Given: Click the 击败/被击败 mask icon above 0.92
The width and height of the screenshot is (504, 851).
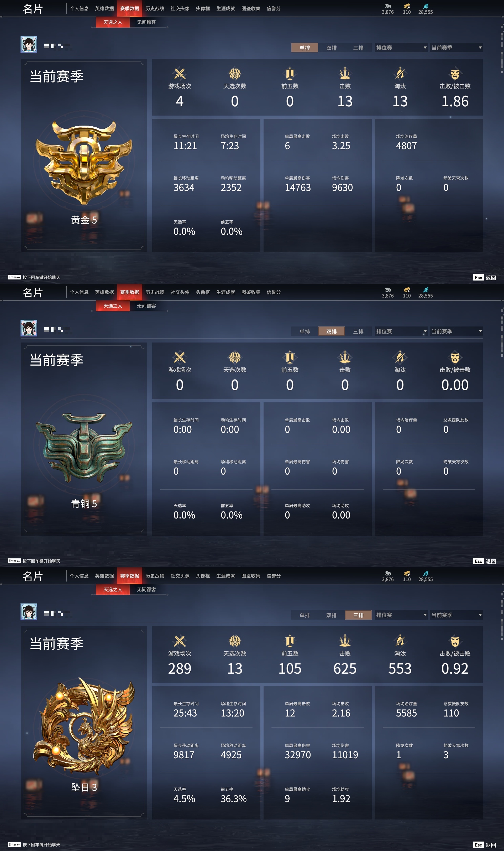Looking at the screenshot, I should tap(455, 641).
